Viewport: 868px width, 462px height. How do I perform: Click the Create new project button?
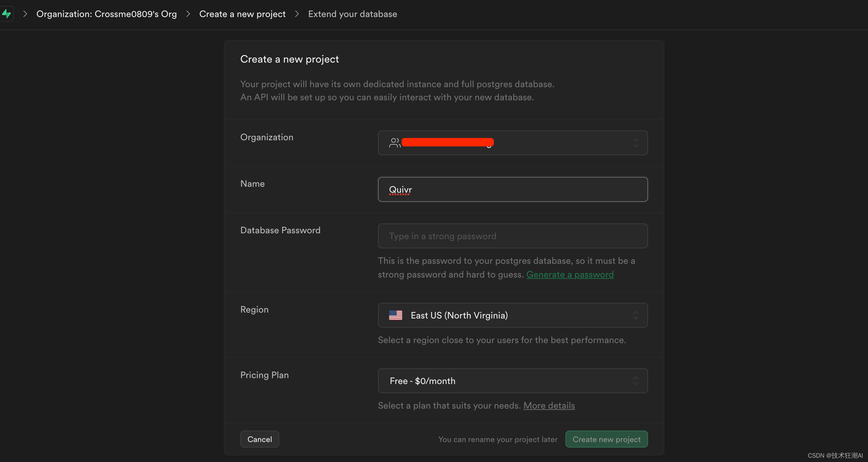(606, 438)
